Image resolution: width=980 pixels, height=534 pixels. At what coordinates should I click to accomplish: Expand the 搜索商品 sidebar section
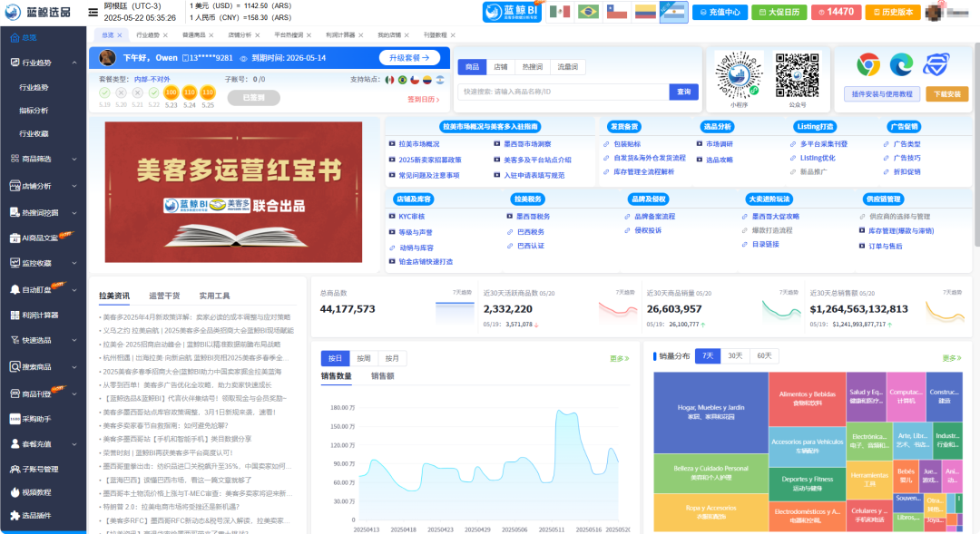(x=74, y=367)
